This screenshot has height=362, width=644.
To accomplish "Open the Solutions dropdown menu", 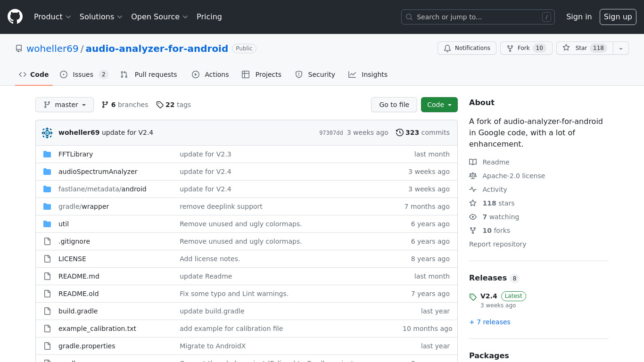I will tap(101, 17).
